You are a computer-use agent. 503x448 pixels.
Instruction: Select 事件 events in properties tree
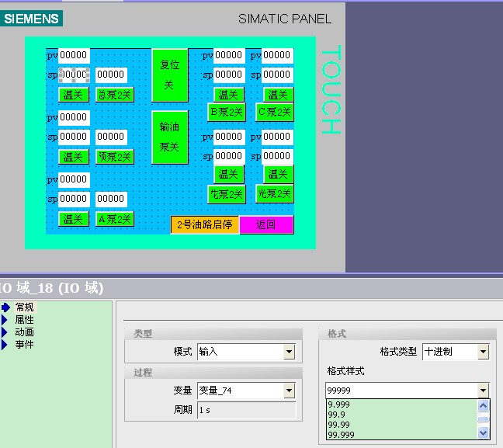(x=24, y=345)
